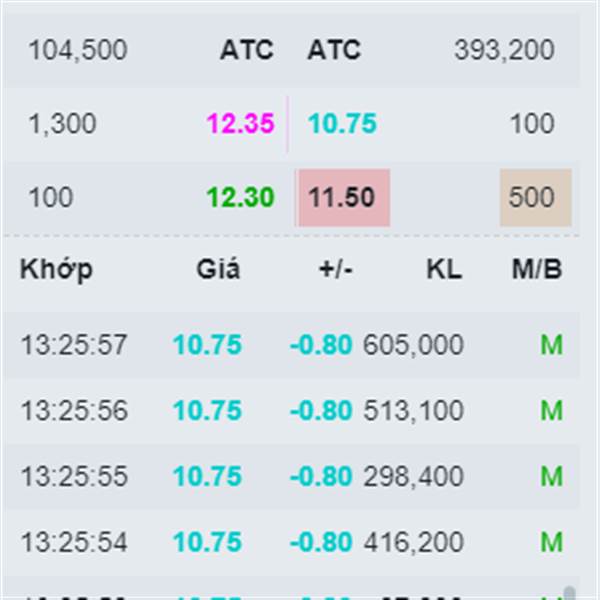Click the 104,500 ATC bid volume
This screenshot has width=600, height=600.
coord(77,50)
